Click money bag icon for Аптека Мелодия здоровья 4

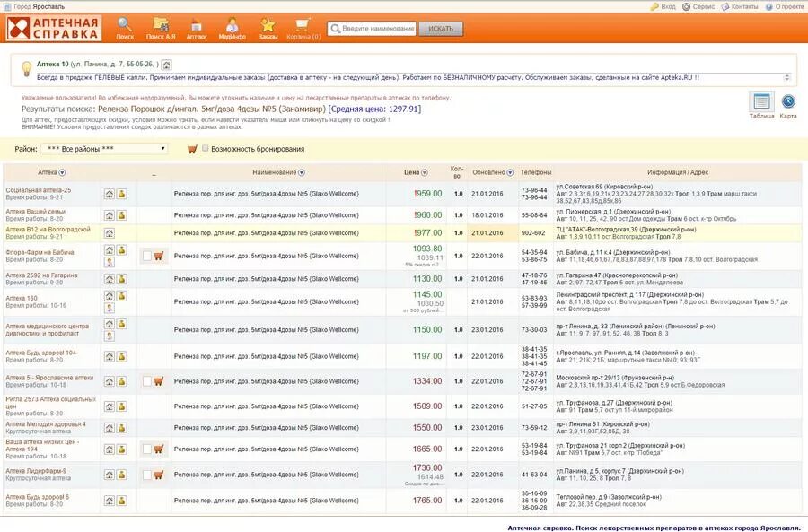coord(121,427)
